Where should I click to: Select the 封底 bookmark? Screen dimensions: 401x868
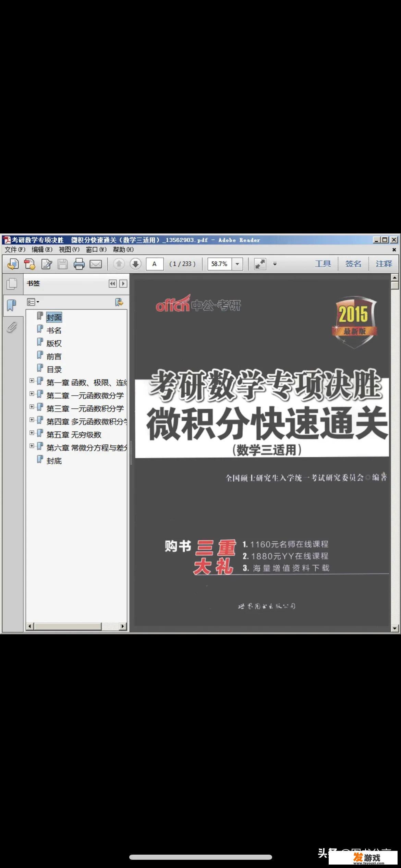tap(54, 461)
